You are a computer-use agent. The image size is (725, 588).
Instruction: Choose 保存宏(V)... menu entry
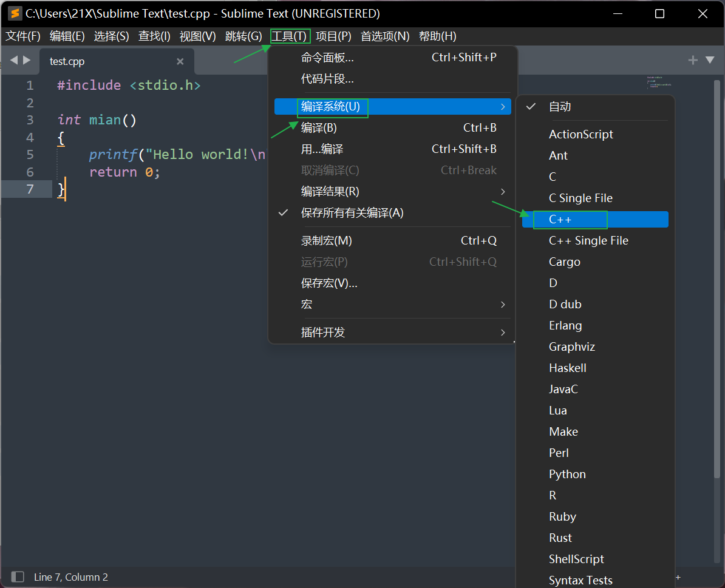click(392, 283)
